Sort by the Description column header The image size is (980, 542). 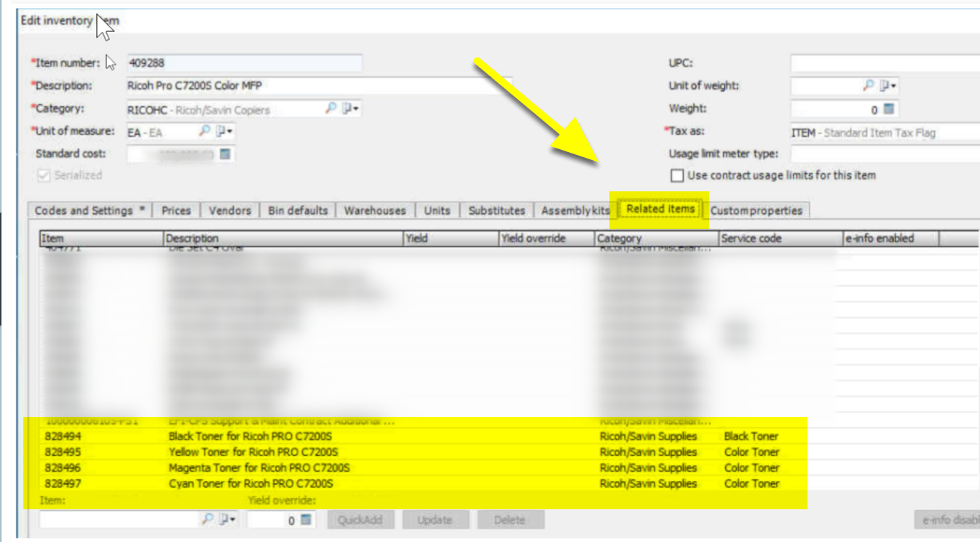pyautogui.click(x=283, y=238)
